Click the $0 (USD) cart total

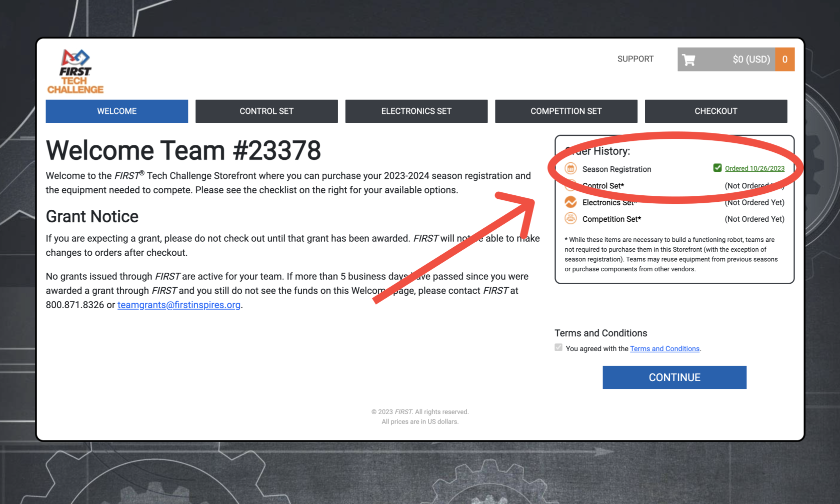pyautogui.click(x=751, y=59)
